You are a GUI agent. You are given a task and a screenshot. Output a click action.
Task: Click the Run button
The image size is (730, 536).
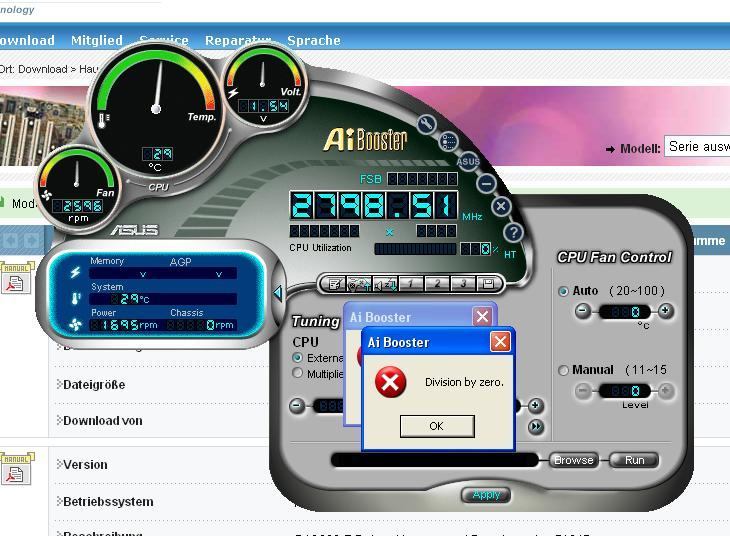634,460
